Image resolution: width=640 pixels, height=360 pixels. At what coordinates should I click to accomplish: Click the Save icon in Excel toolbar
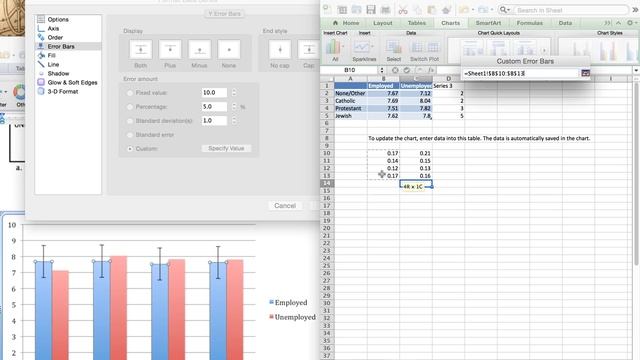(x=371, y=10)
